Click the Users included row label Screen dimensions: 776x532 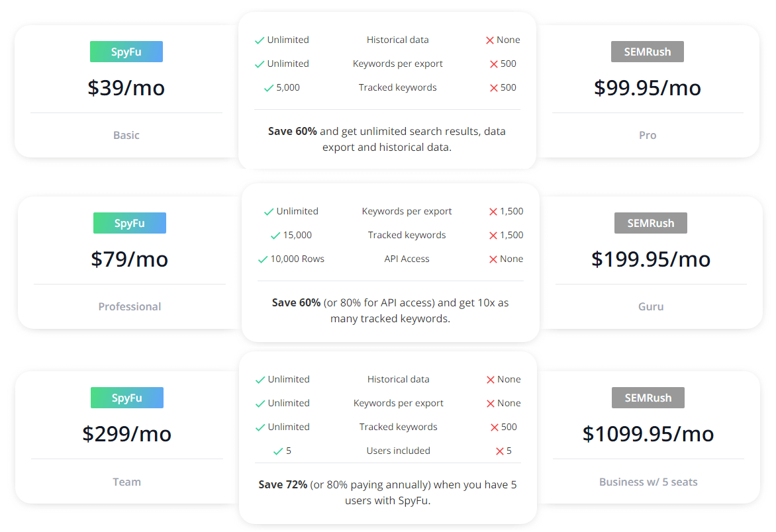399,451
